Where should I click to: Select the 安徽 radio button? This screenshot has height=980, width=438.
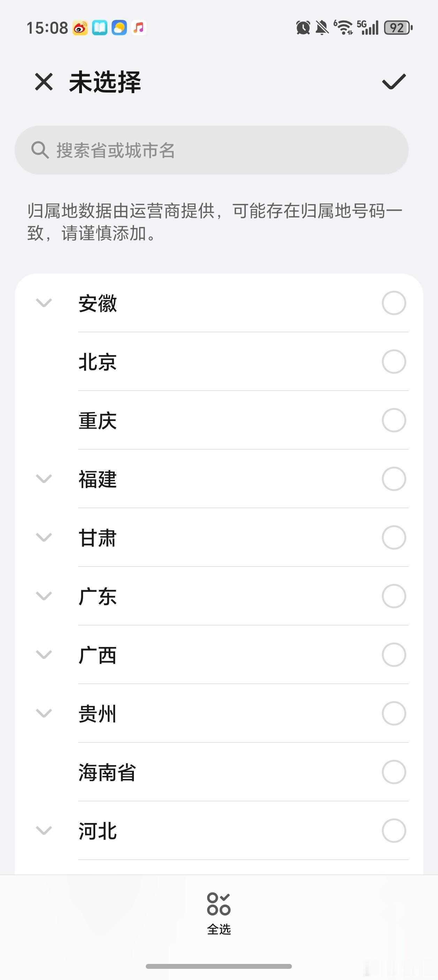pos(393,303)
